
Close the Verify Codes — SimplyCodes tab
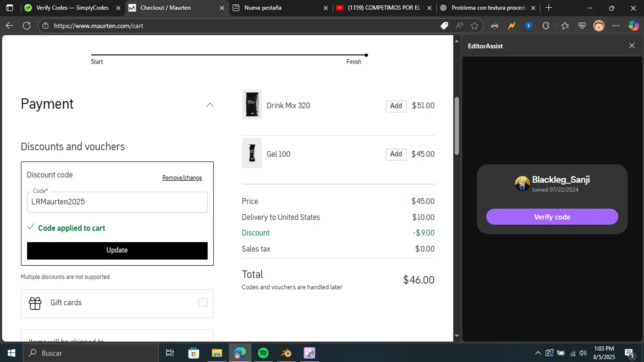[118, 8]
